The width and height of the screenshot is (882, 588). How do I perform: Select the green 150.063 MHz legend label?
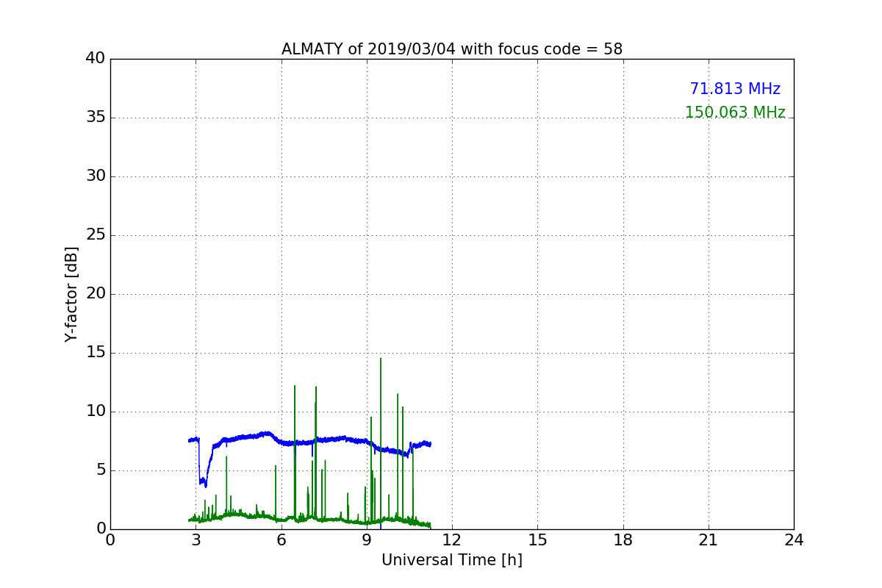(735, 112)
